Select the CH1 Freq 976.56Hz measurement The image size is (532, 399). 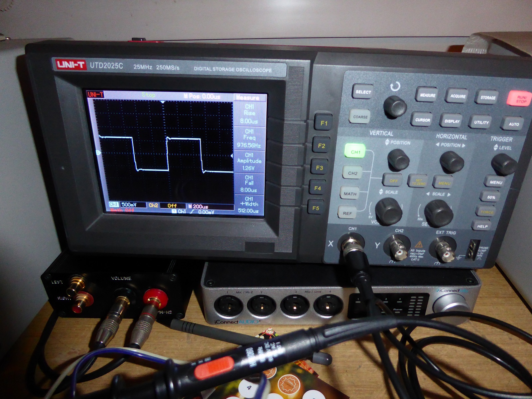(x=249, y=138)
